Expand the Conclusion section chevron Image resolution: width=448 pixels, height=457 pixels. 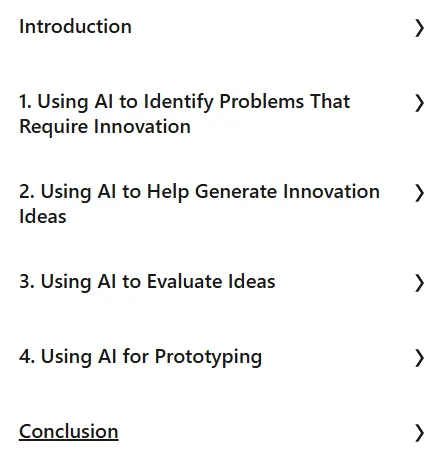419,433
